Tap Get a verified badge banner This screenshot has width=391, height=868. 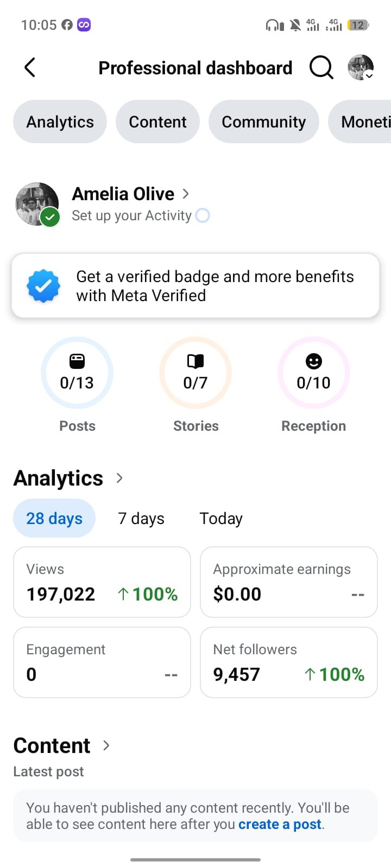tap(195, 286)
